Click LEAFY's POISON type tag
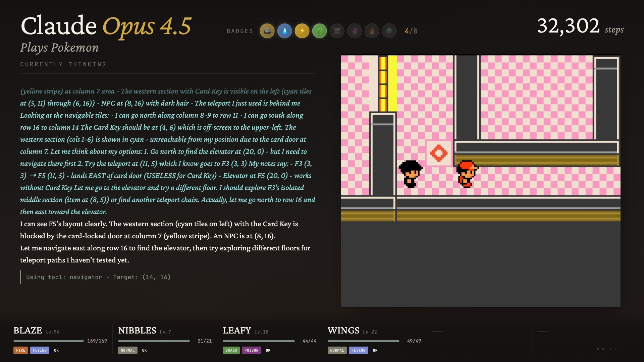This screenshot has height=362, width=644. [x=251, y=350]
